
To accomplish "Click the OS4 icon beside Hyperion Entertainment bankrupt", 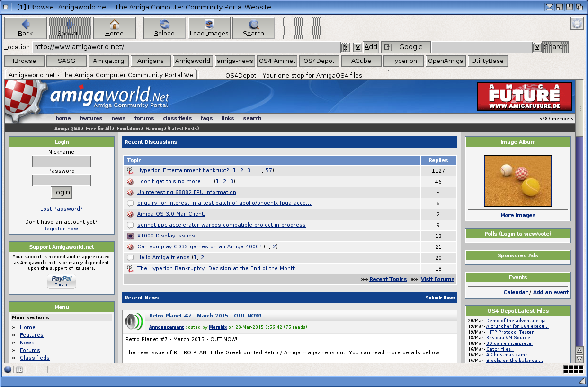I will coord(130,170).
